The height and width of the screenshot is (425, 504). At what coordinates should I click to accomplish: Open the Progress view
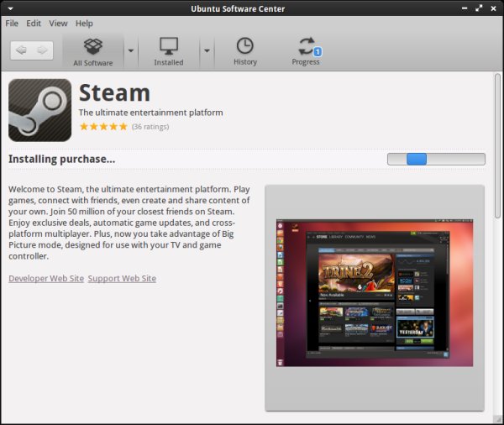point(306,52)
